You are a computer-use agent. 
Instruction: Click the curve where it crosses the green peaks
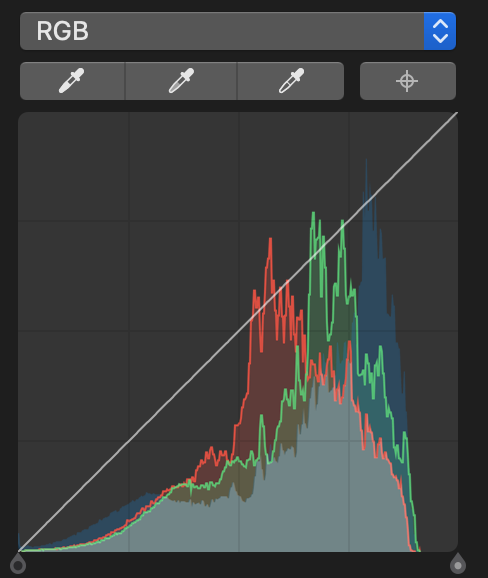point(324,246)
